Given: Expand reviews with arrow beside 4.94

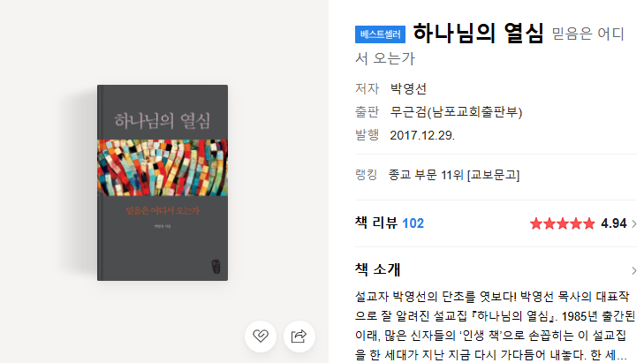Looking at the screenshot, I should pyautogui.click(x=633, y=223).
